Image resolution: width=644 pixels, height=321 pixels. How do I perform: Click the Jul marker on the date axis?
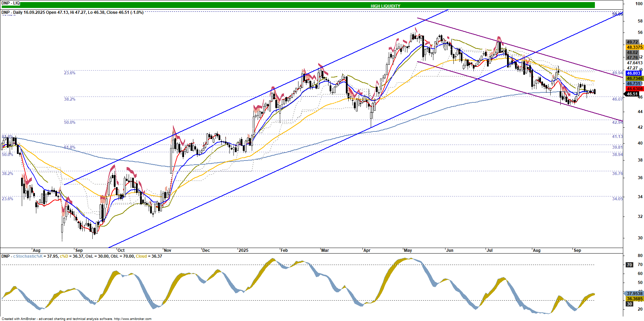489,250
